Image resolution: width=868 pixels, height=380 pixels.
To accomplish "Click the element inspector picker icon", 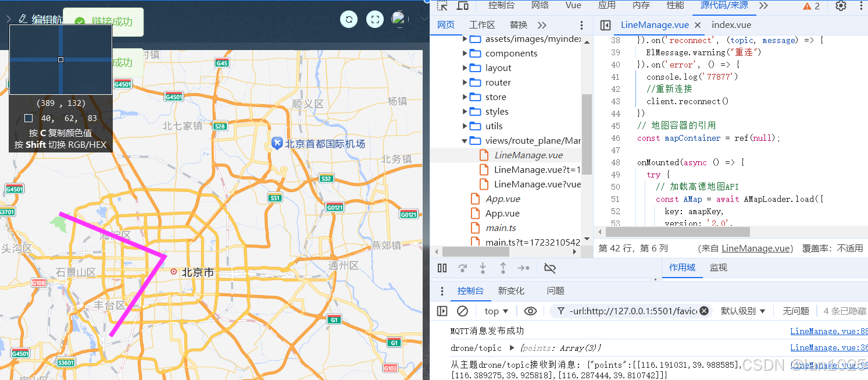I will point(442,6).
